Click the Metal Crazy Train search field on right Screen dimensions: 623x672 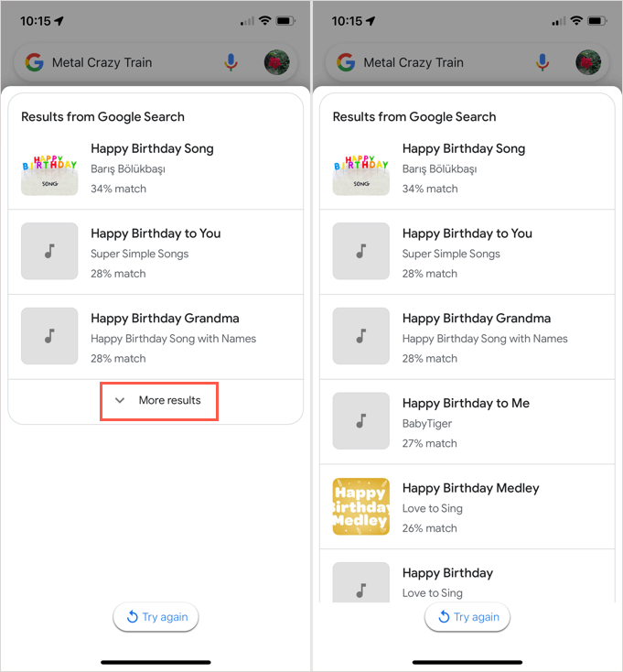click(439, 62)
